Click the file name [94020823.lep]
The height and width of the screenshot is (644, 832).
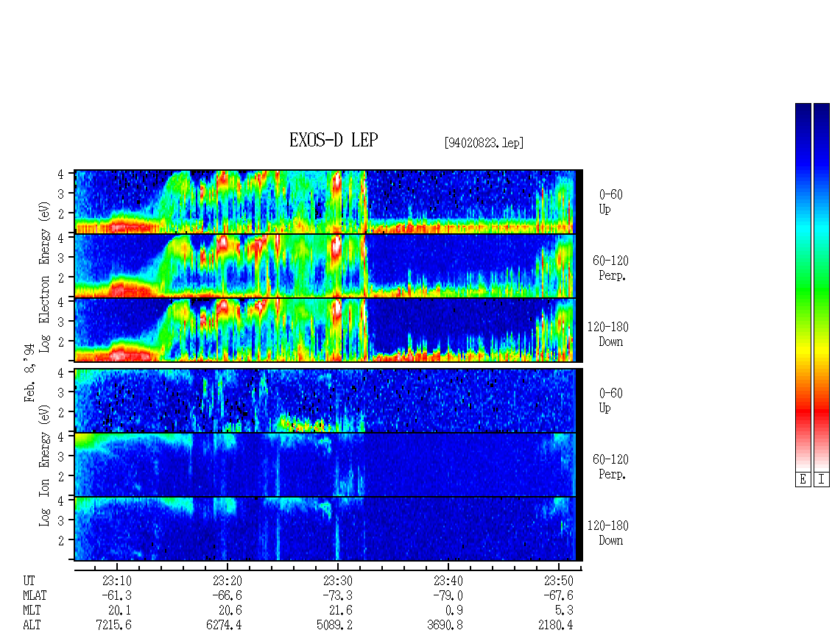(484, 142)
